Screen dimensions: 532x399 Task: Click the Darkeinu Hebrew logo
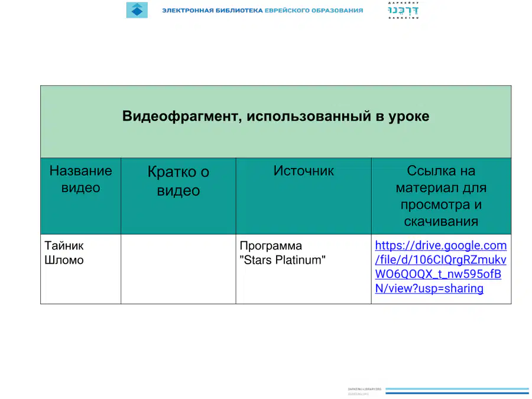403,10
